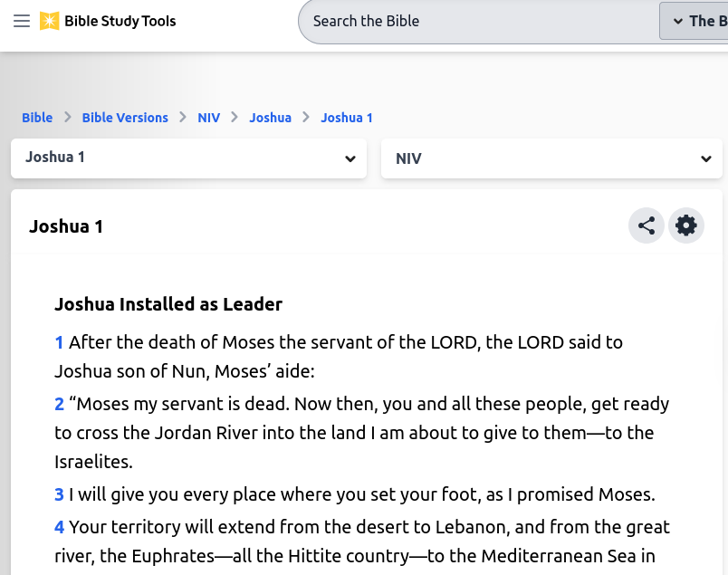Viewport: 728px width, 575px height.
Task: Navigate to NIV breadcrumb link
Action: click(209, 118)
